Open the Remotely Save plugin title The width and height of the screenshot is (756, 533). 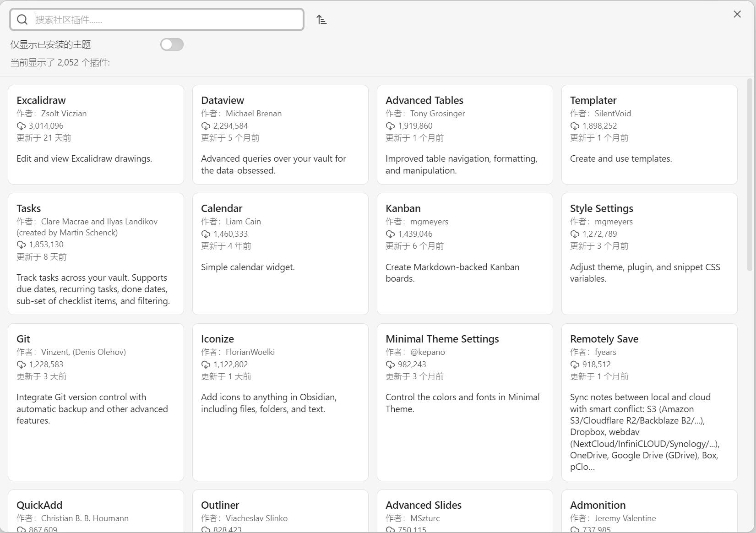point(604,339)
